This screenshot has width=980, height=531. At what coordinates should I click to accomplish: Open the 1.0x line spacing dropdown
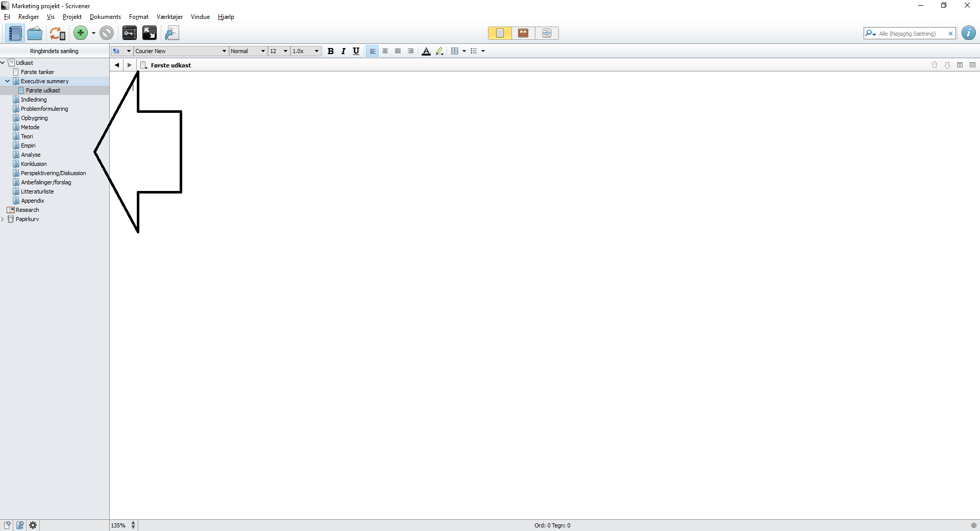[x=305, y=51]
